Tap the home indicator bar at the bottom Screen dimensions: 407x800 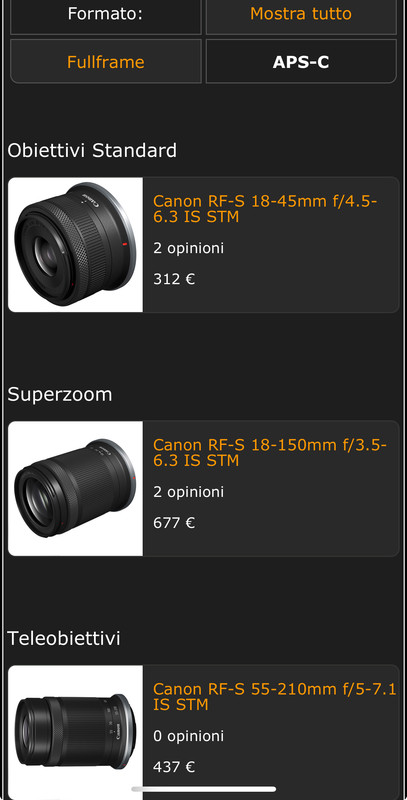(x=204, y=789)
